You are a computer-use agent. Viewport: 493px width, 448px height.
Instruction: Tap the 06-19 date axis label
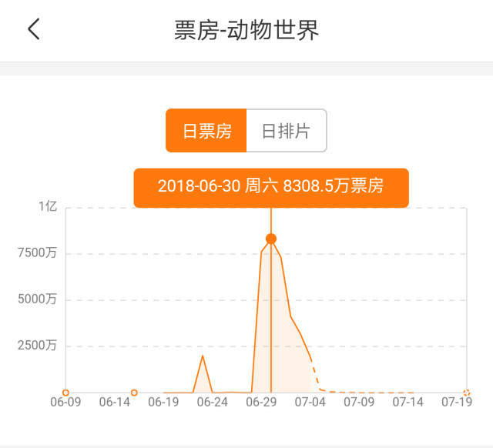click(163, 402)
